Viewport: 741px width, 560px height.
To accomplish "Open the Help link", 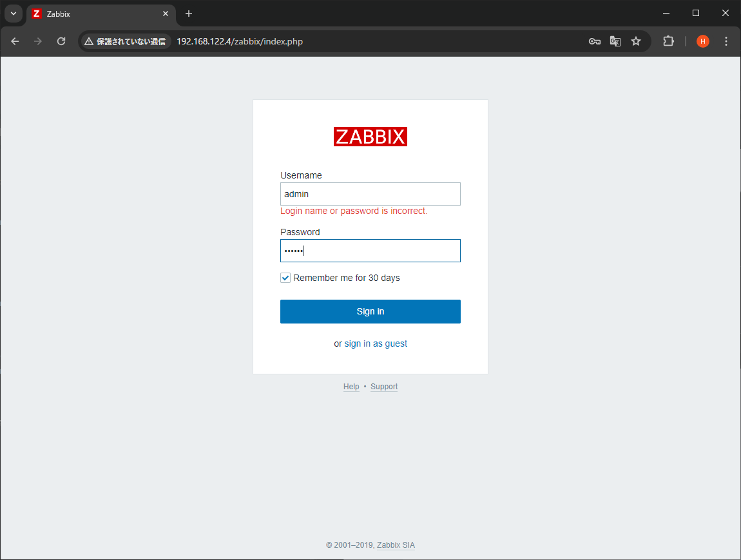I will (x=351, y=387).
